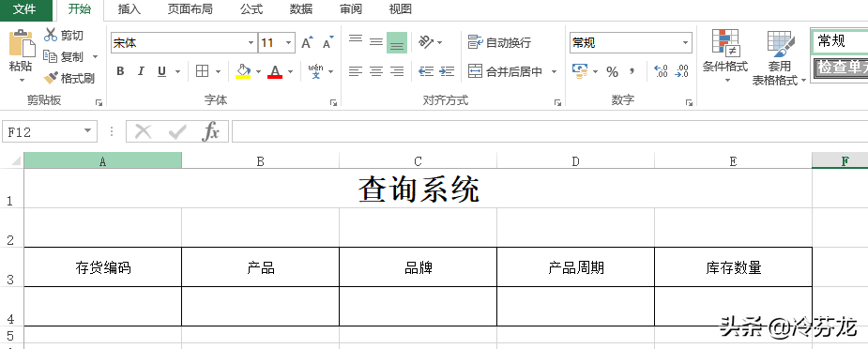Image resolution: width=868 pixels, height=349 pixels.
Task: Click the text orientation icon
Action: (x=426, y=42)
